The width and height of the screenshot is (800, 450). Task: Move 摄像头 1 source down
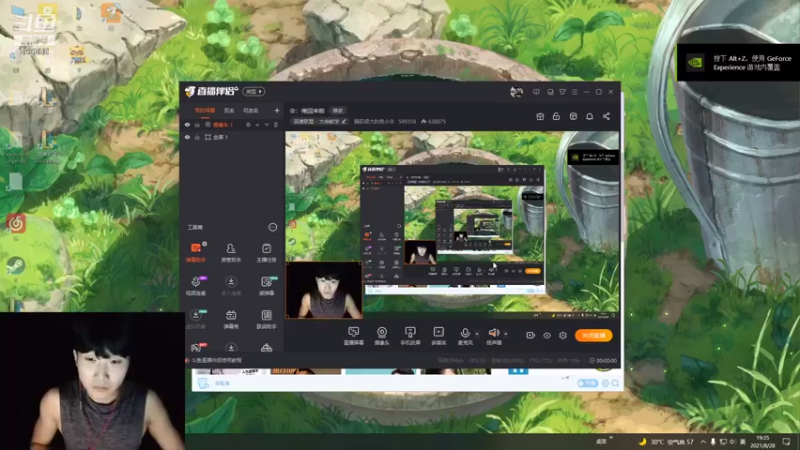tap(266, 124)
